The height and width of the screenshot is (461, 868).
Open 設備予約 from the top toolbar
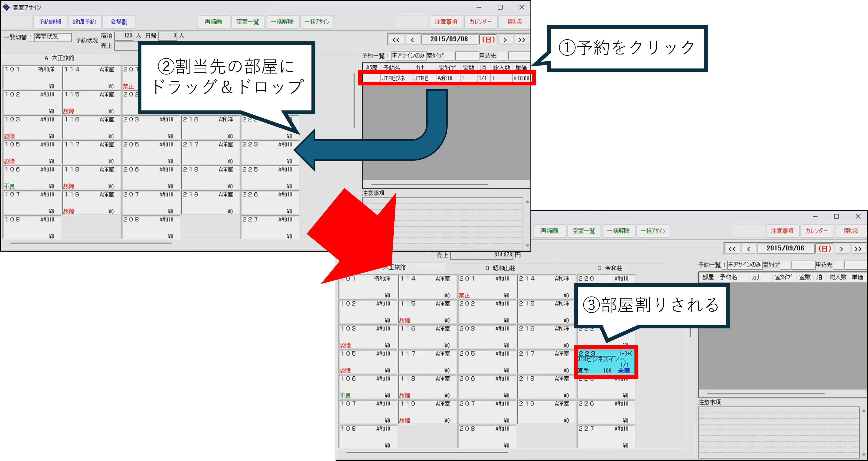pos(84,22)
